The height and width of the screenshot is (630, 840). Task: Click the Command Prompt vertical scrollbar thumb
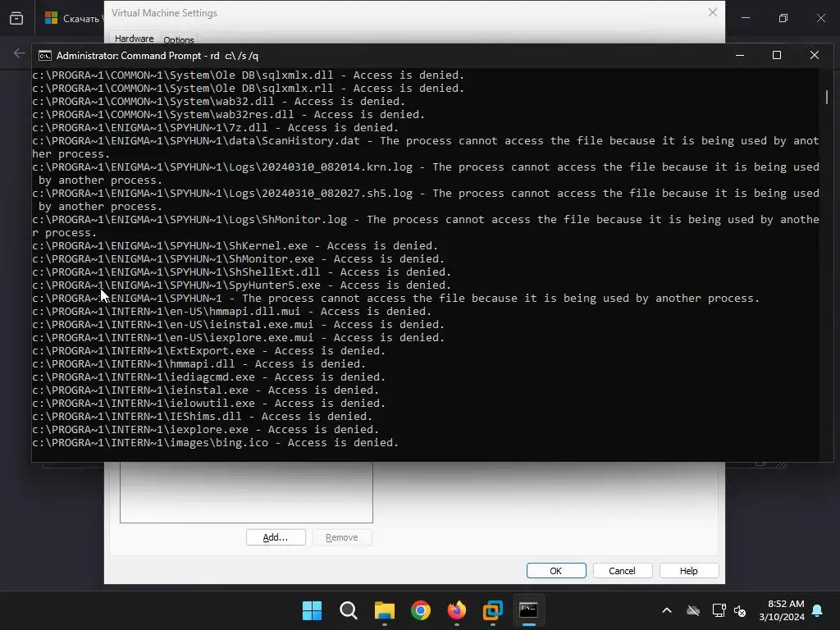[x=827, y=97]
